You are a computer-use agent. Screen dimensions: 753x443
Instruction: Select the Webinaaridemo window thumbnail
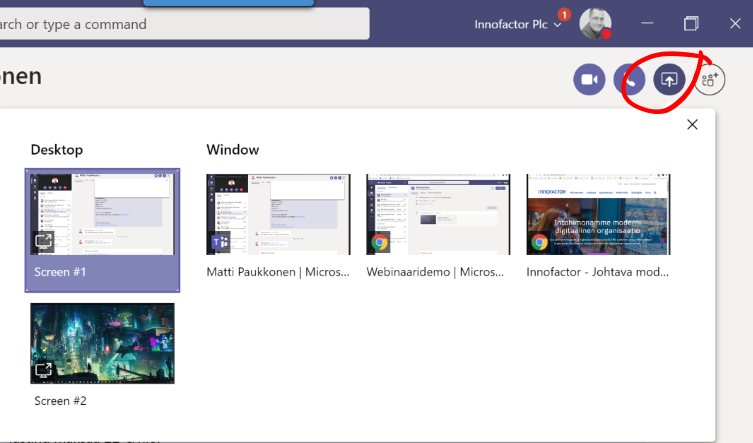click(438, 214)
